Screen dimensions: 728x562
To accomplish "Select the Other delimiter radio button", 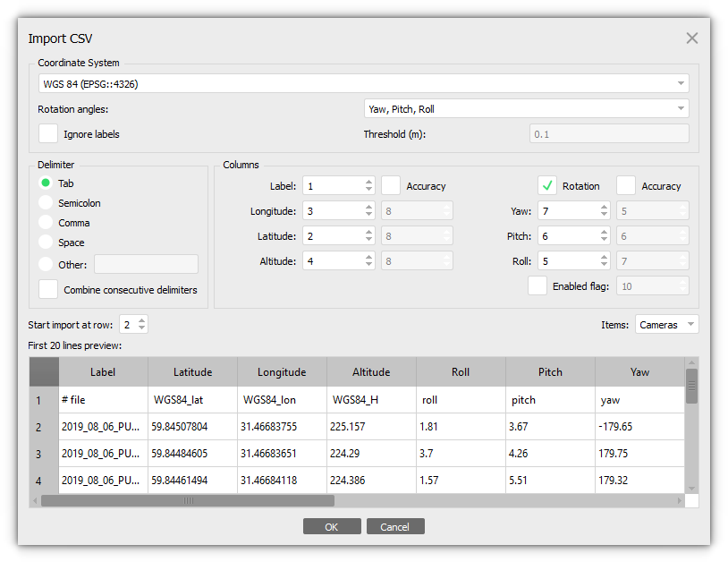I will (46, 264).
